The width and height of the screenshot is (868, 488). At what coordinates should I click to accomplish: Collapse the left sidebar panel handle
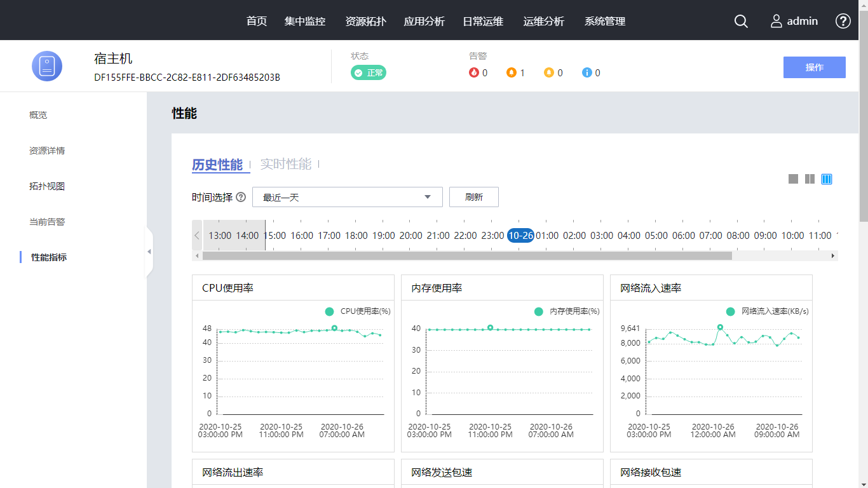(149, 252)
